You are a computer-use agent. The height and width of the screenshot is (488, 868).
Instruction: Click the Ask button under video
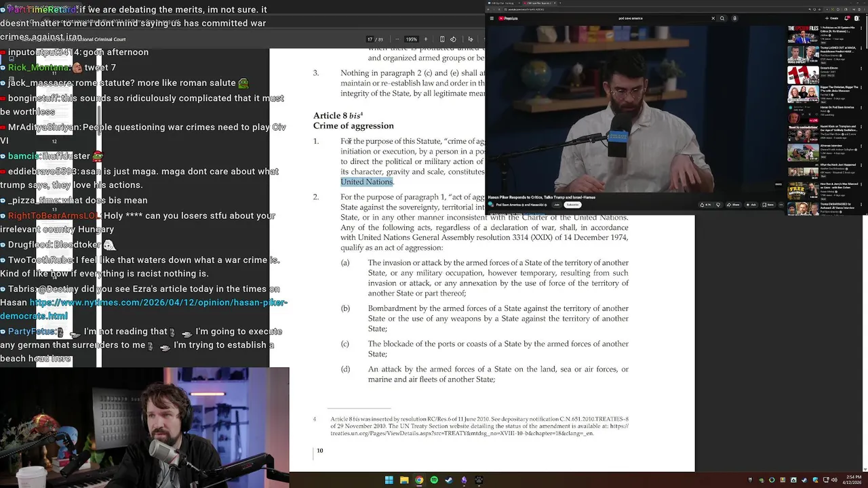click(751, 205)
